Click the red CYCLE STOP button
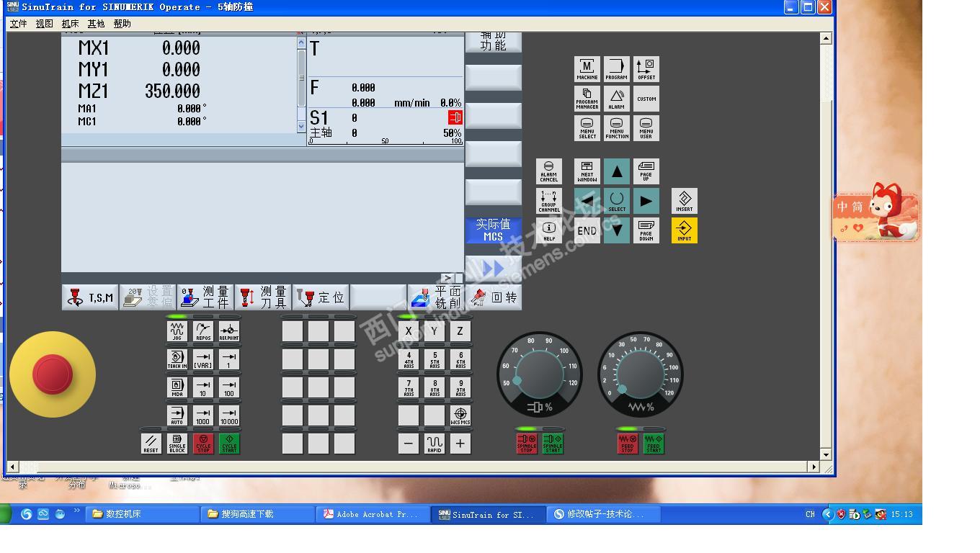This screenshot has height=553, width=980. point(203,444)
